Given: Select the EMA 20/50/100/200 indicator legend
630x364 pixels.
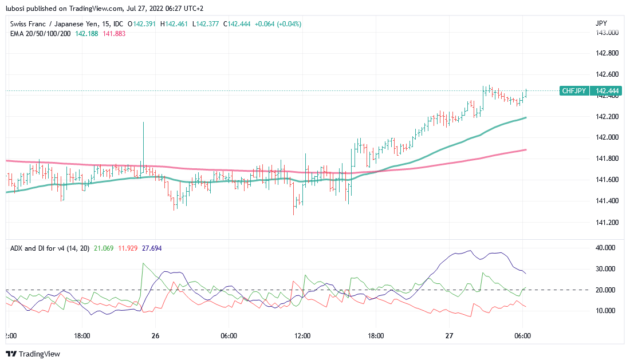Looking at the screenshot, I should pos(41,33).
